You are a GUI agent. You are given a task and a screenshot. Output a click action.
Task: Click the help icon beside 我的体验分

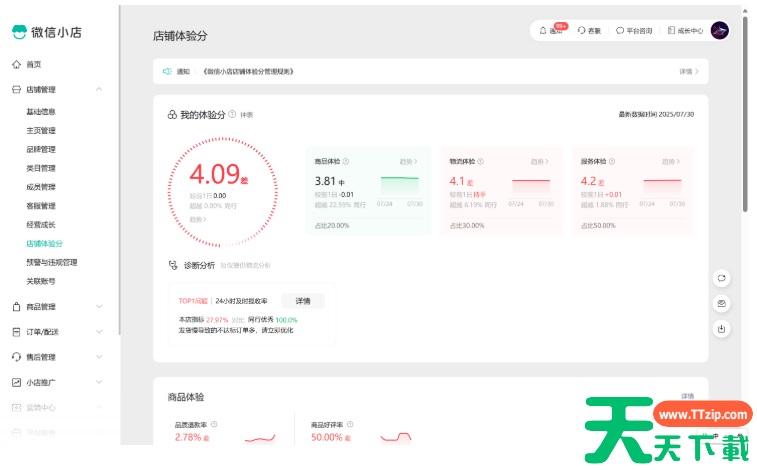click(x=232, y=115)
